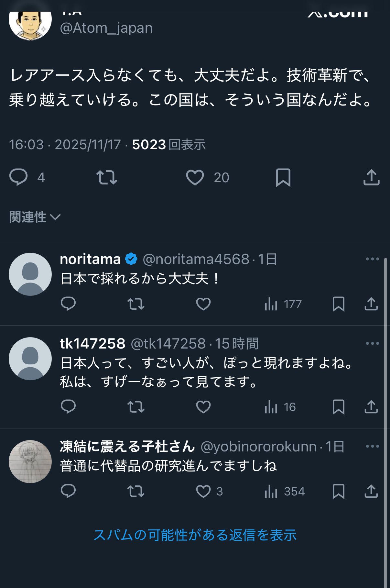Like the reply with 3 likes
This screenshot has height=588, width=390.
pos(204,491)
